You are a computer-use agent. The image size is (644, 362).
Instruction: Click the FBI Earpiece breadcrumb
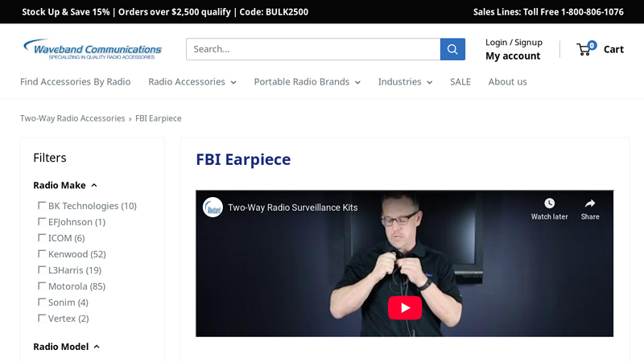point(158,118)
